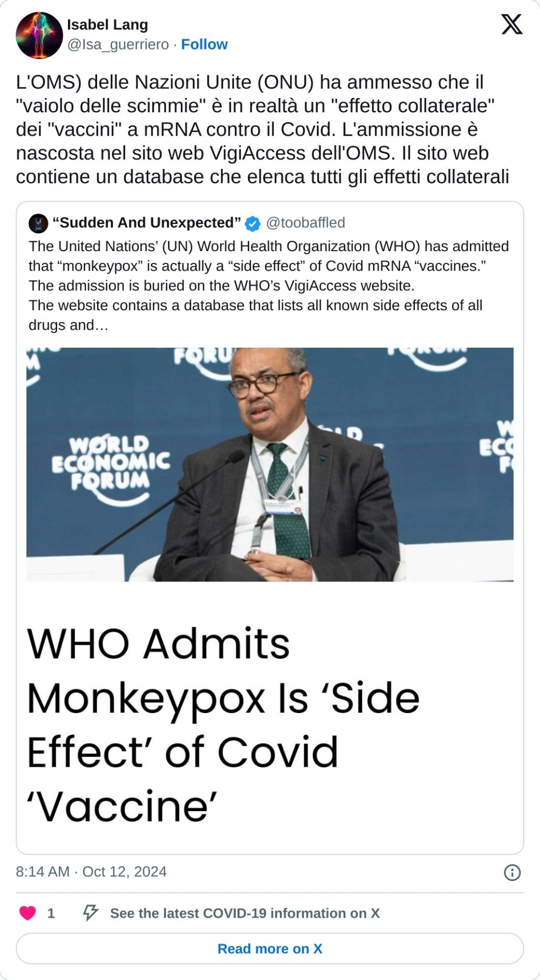540x980 pixels.
Task: Open Isabel Lang's profile avatar
Action: [39, 35]
